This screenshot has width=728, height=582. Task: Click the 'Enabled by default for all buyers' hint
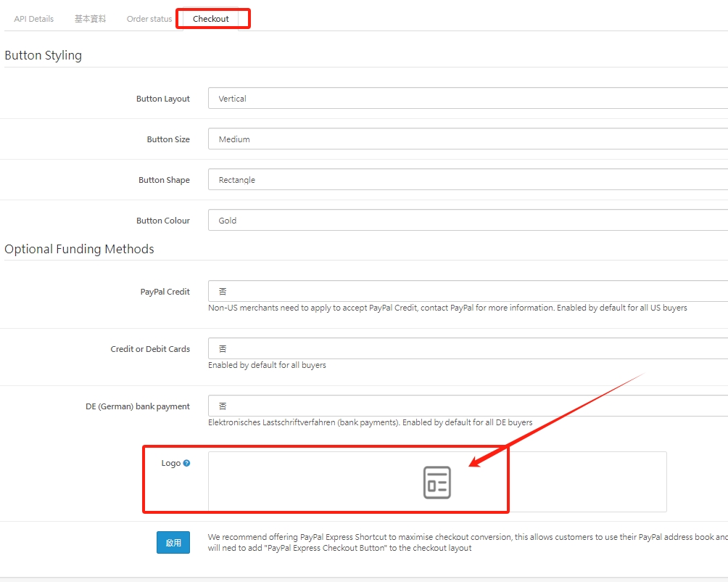click(267, 365)
